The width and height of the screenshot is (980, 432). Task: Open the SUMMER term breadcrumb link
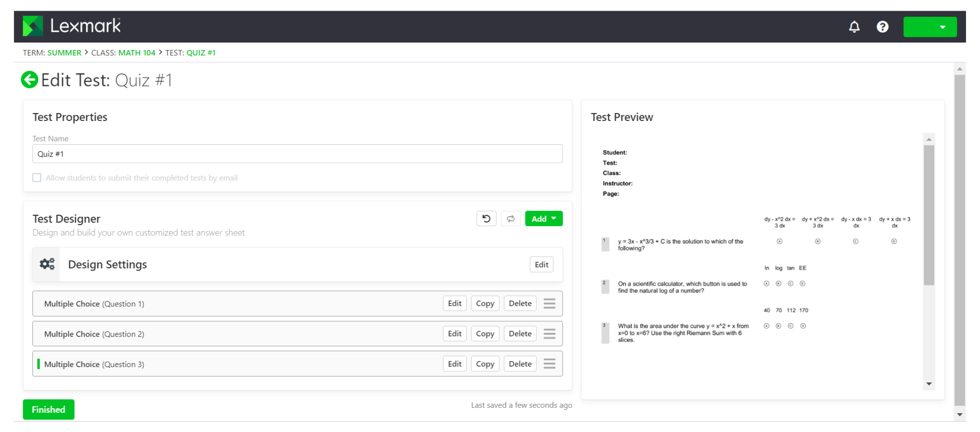pos(64,53)
